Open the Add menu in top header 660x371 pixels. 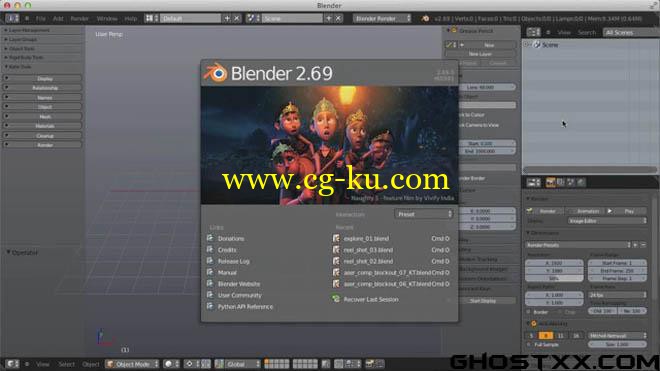pyautogui.click(x=58, y=19)
